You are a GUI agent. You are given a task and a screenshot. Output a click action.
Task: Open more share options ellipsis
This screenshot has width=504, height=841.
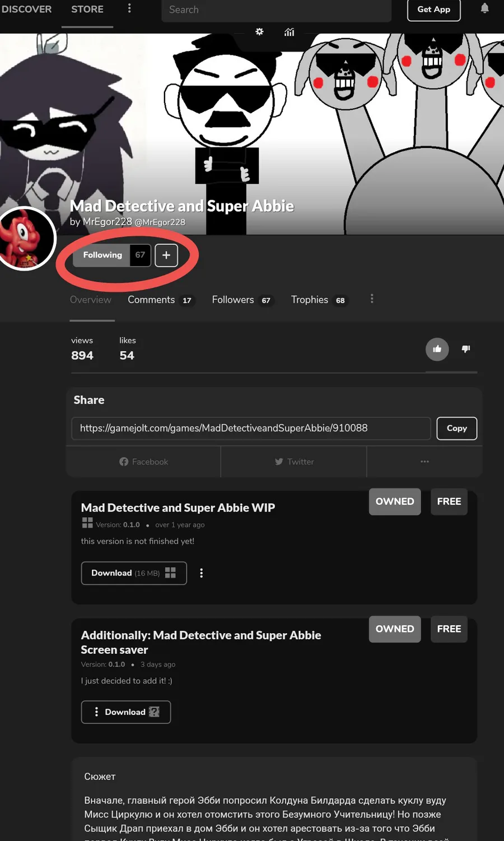[425, 462]
